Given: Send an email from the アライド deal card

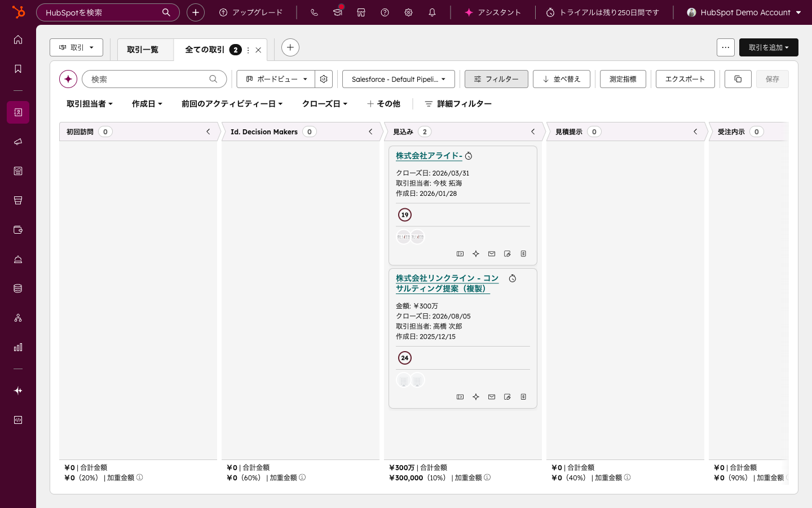Looking at the screenshot, I should coord(491,253).
